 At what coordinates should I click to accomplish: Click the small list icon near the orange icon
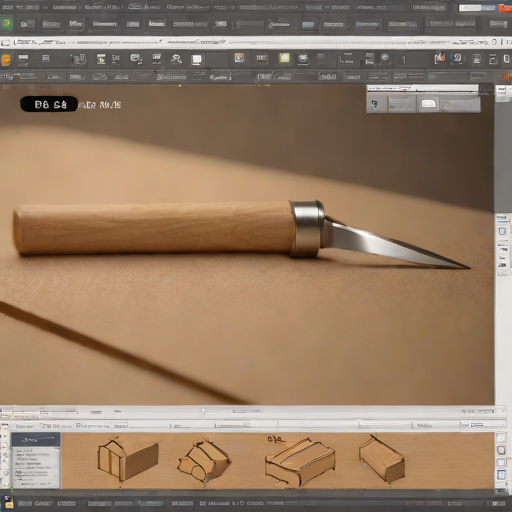46,59
